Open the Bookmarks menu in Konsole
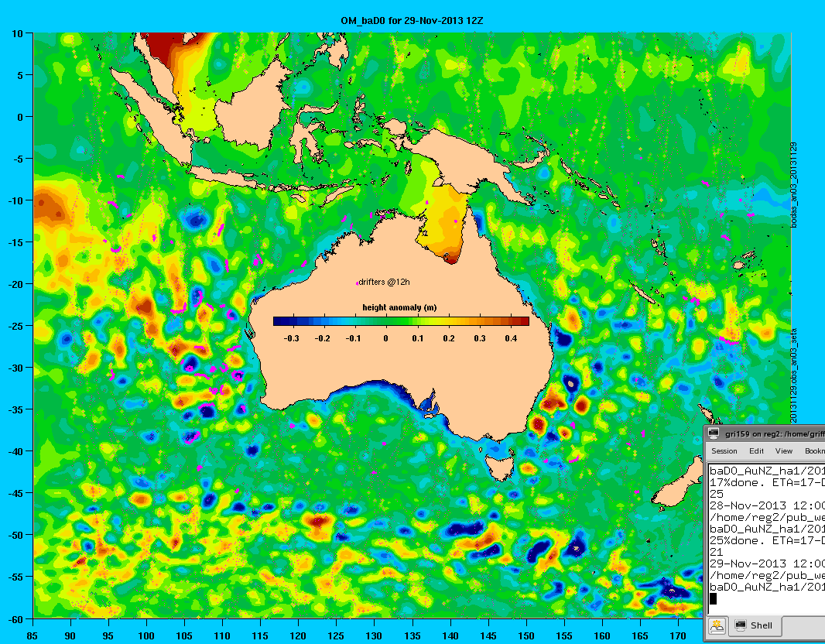This screenshot has width=825, height=644. (814, 451)
